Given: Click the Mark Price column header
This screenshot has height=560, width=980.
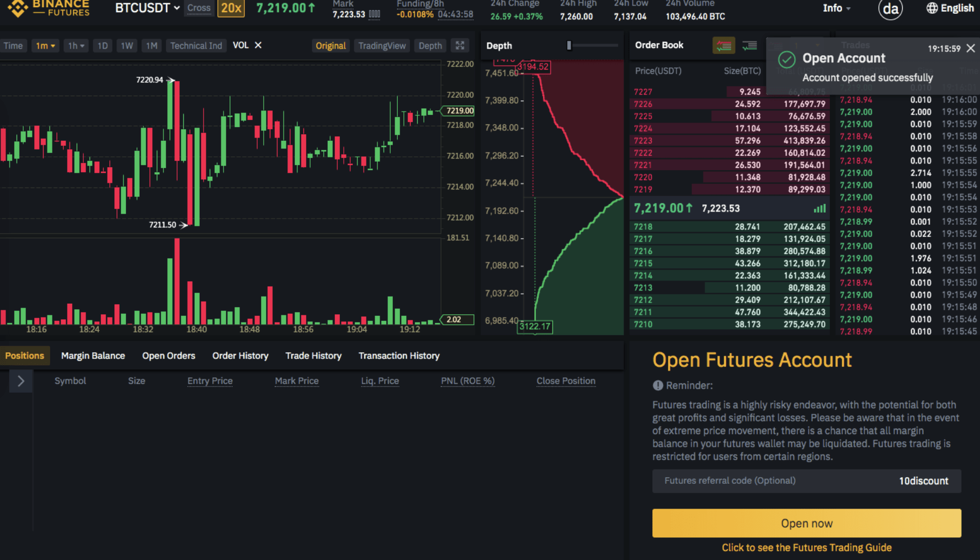Looking at the screenshot, I should click(x=297, y=381).
